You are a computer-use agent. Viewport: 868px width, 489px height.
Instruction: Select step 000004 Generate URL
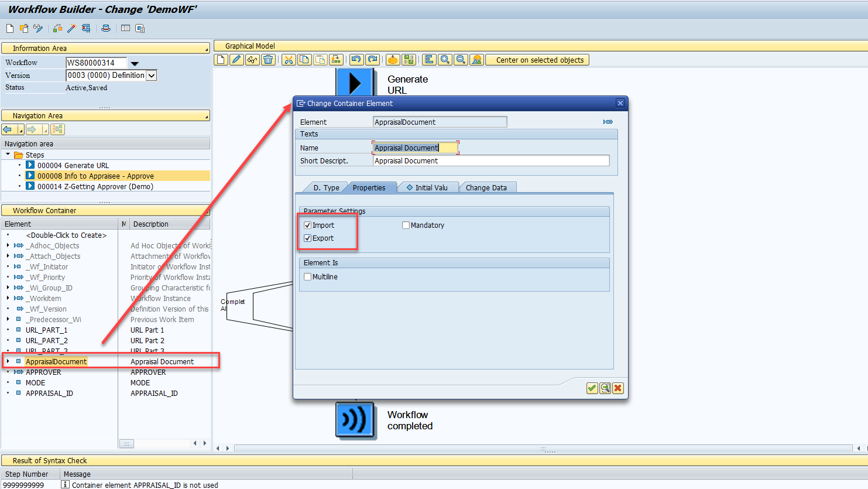(x=73, y=165)
